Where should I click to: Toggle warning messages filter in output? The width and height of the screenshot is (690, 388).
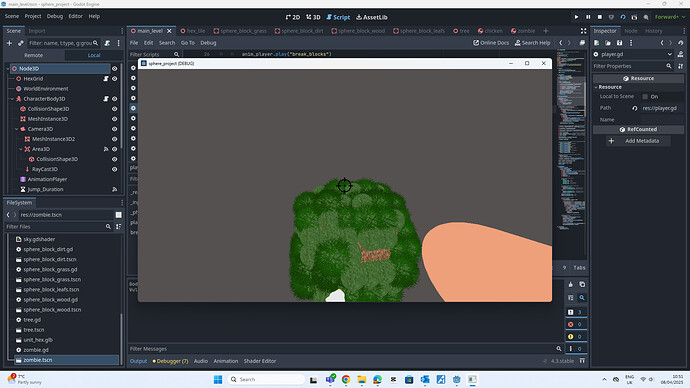point(575,337)
